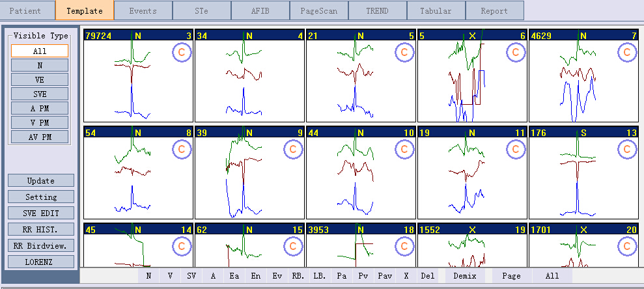Open RR HIST. view

click(41, 229)
